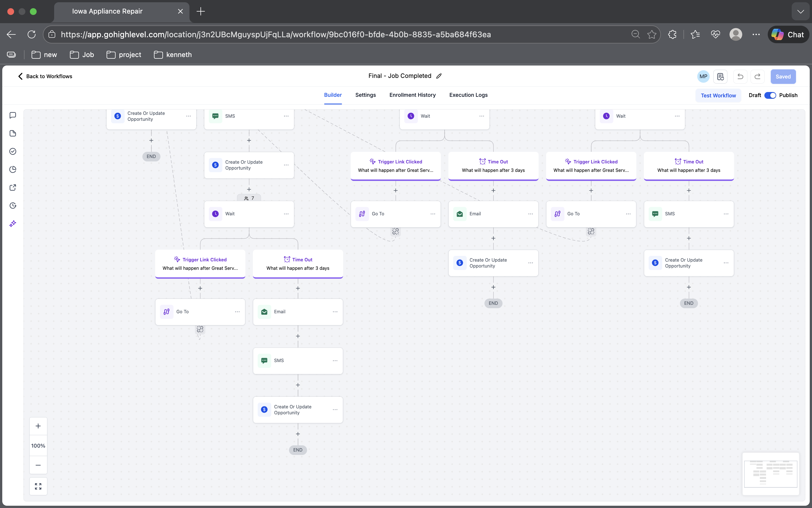The height and width of the screenshot is (508, 812).
Task: Select the rightmost Time Out branch node
Action: [x=689, y=166]
